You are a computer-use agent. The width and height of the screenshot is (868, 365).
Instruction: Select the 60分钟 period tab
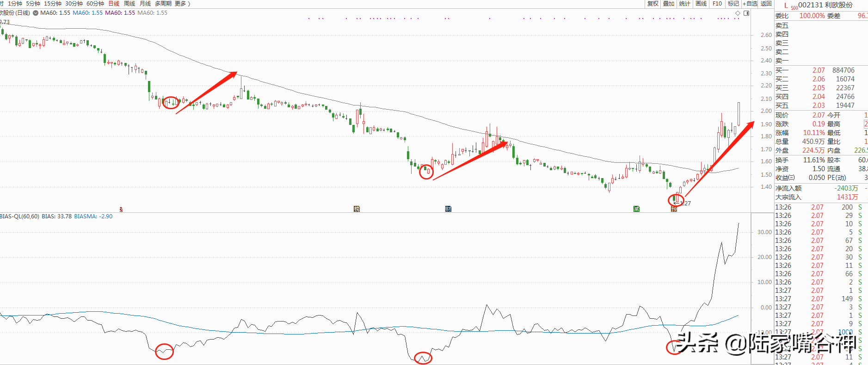95,4
